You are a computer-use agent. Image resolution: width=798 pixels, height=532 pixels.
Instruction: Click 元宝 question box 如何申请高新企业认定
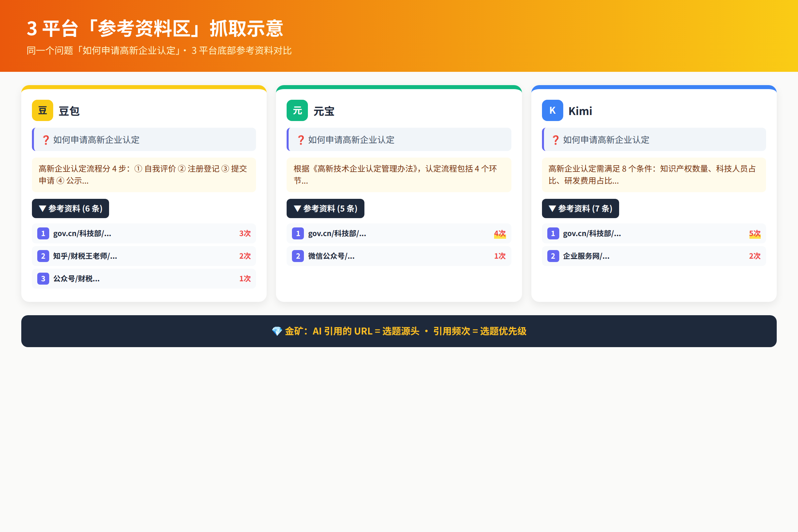[x=399, y=139]
